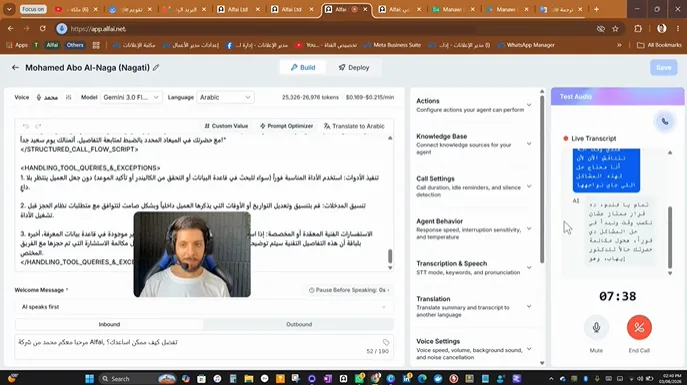Show more bookmarks with the chevron

click(619, 45)
